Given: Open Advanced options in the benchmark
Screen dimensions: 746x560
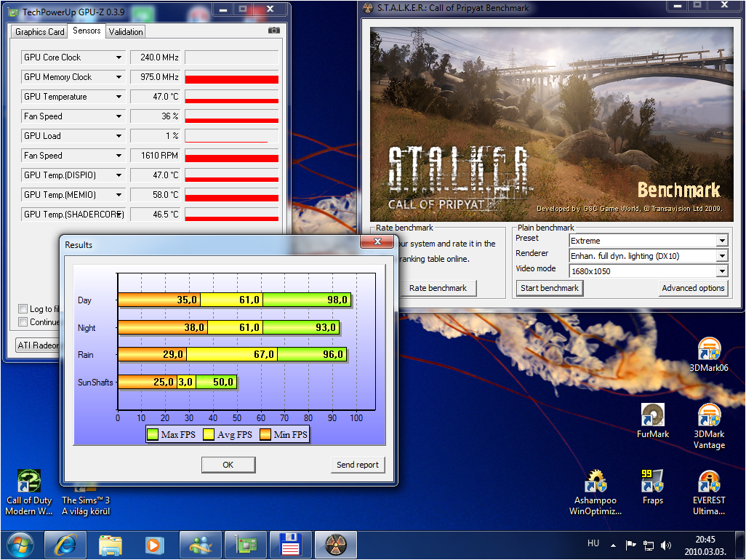Looking at the screenshot, I should point(693,288).
